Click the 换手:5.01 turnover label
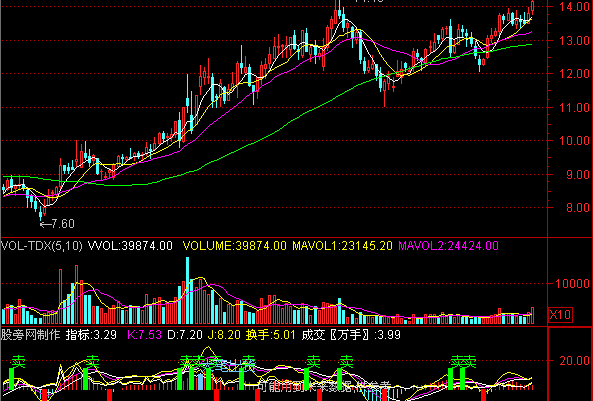The width and height of the screenshot is (593, 401). (x=270, y=335)
